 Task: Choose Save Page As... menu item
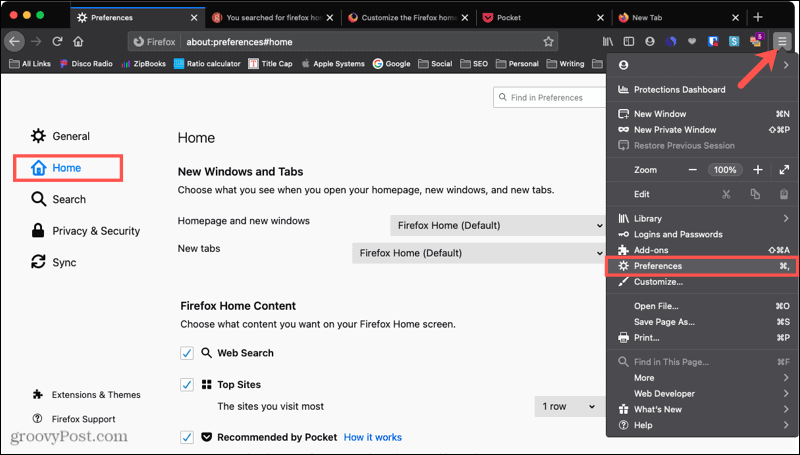tap(703, 322)
